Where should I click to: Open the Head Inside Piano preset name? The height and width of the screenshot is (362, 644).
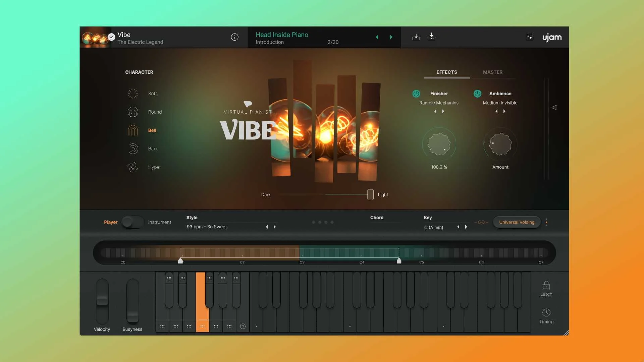282,35
